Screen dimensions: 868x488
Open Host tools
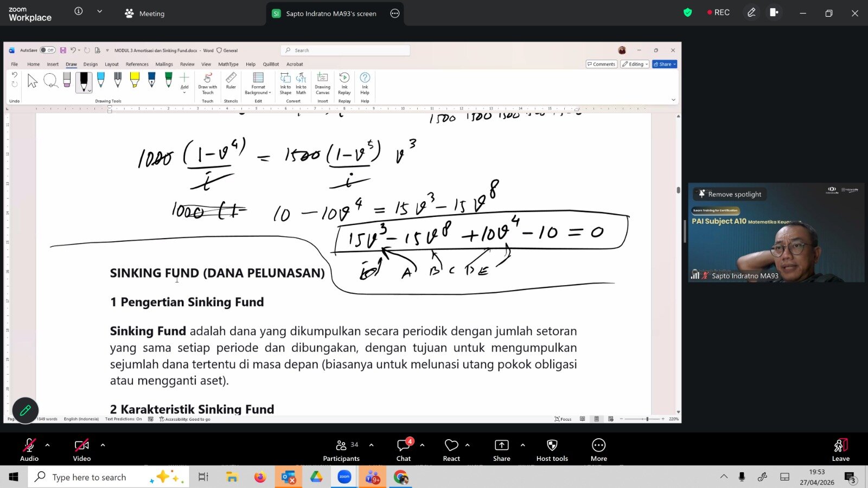(x=552, y=450)
